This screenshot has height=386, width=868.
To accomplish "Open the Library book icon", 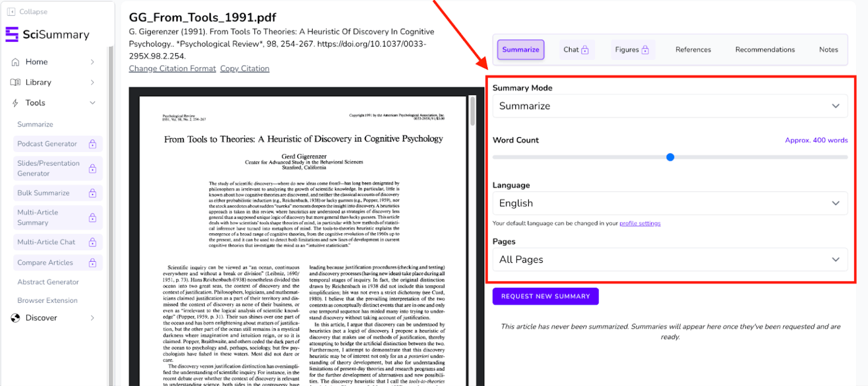I will [x=17, y=82].
